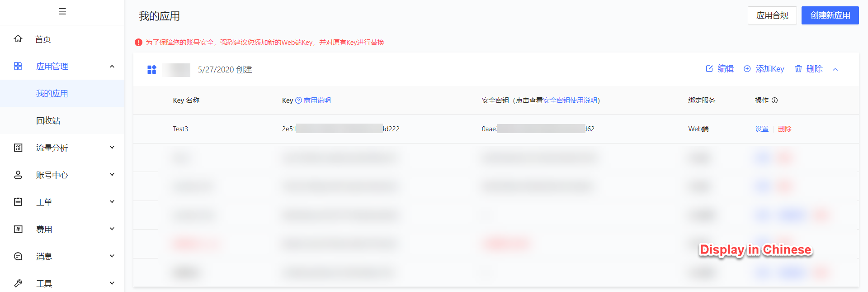
Task: Click the trash icon beside 删除
Action: click(798, 69)
